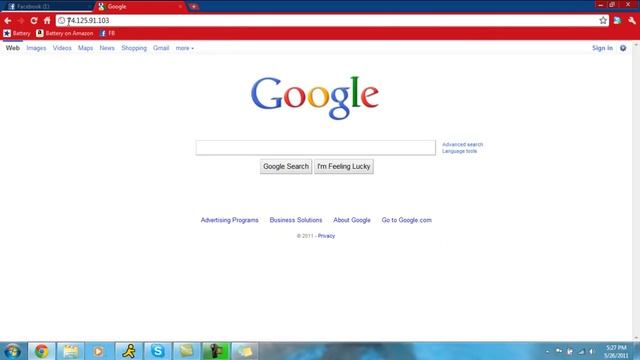Open the Privacy link

tap(326, 236)
